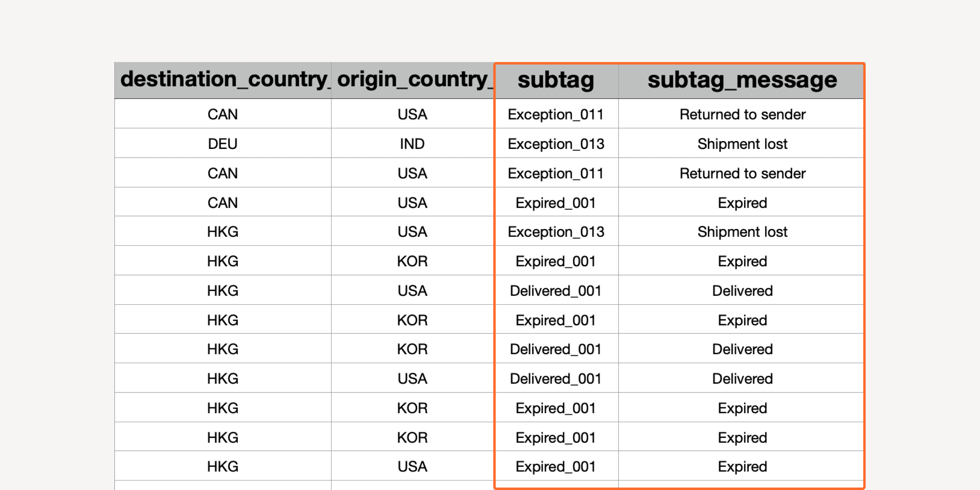Click the subtag_message column header
Image resolution: width=980 pixels, height=490 pixels.
(x=742, y=80)
